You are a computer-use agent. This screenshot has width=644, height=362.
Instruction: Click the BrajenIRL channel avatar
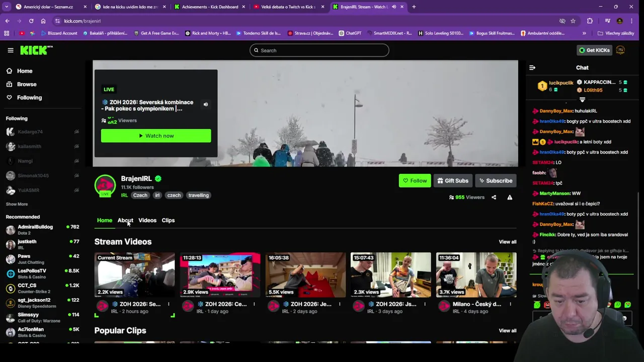(x=105, y=185)
